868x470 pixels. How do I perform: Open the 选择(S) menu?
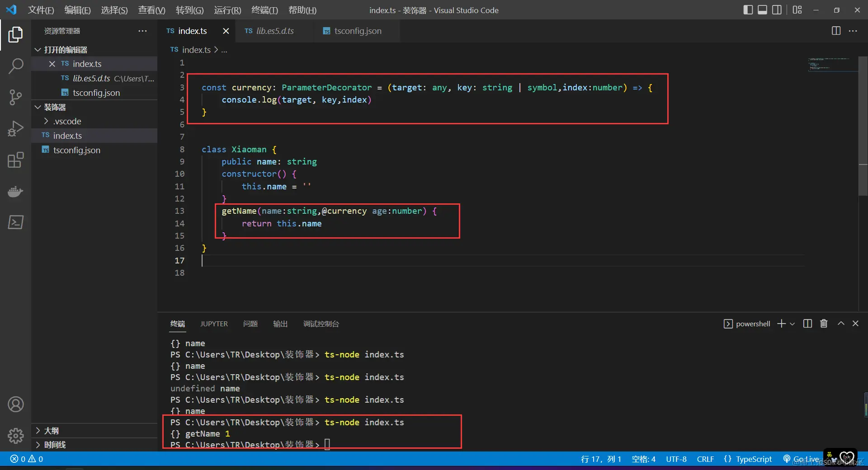click(114, 10)
